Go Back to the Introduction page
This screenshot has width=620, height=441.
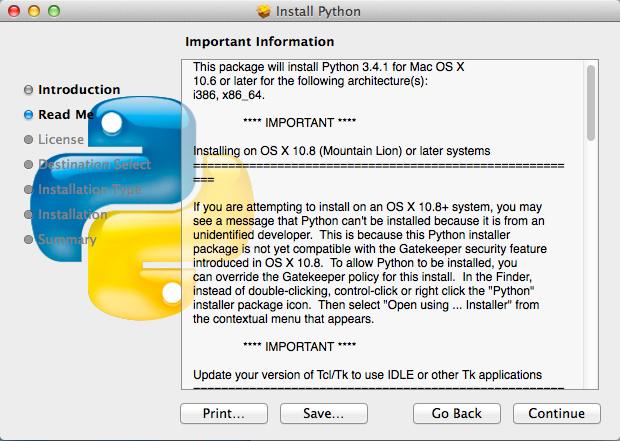pos(456,413)
